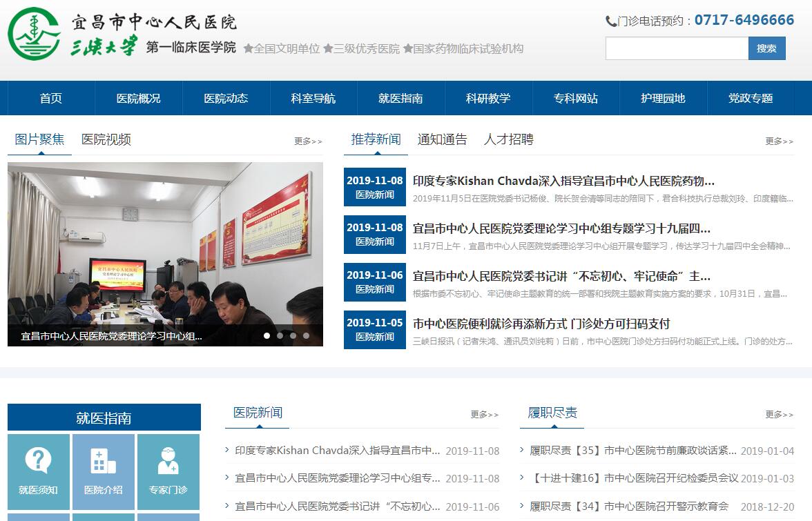Expand 更多 in the 图片聚焦 section
The width and height of the screenshot is (812, 521).
308,141
